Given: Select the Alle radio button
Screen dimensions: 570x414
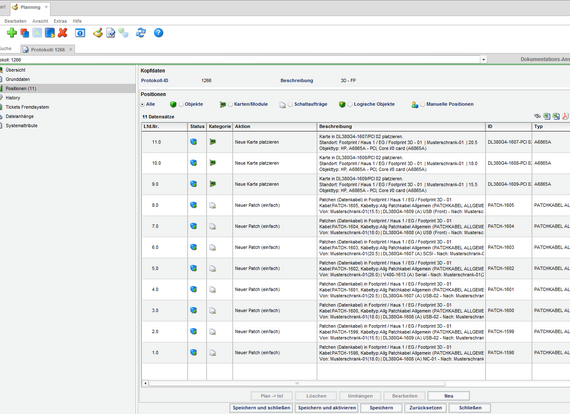Looking at the screenshot, I should pyautogui.click(x=143, y=104).
